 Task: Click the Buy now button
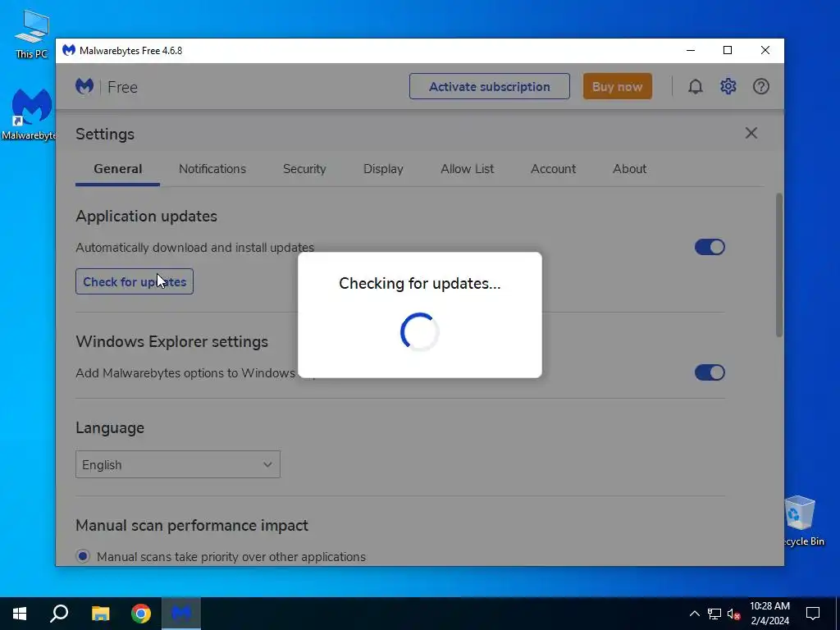[617, 86]
